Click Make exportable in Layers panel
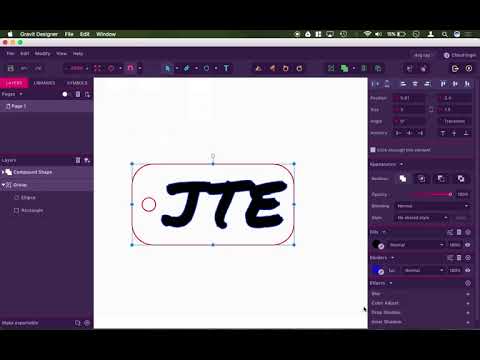480x360 pixels. (x=20, y=323)
